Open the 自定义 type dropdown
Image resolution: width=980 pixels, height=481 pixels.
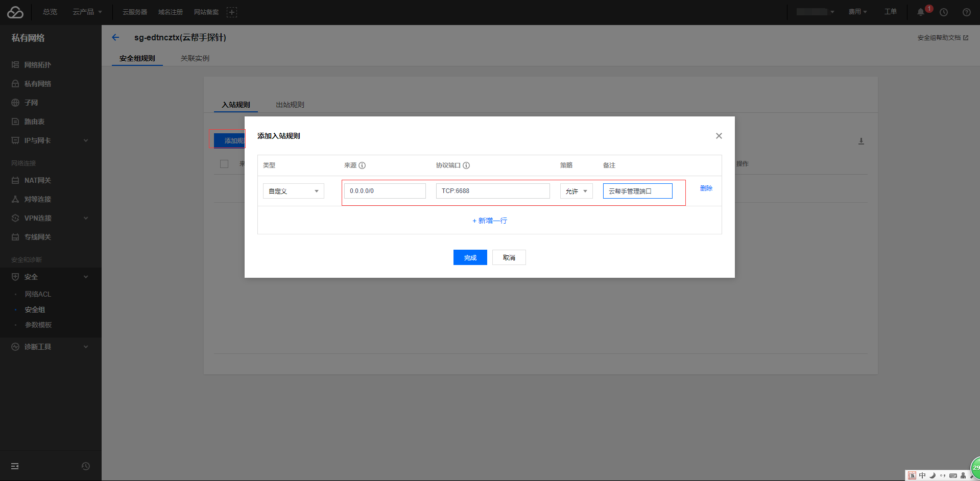293,191
